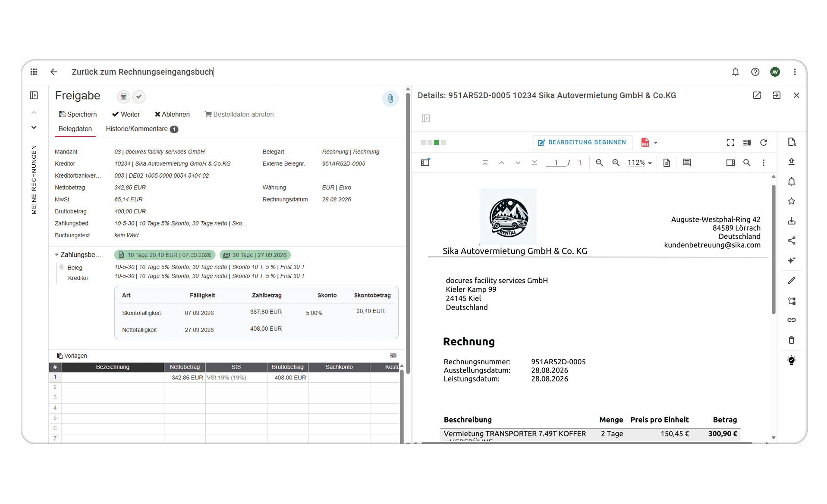
Task: Click the Ablehnen button
Action: 172,114
